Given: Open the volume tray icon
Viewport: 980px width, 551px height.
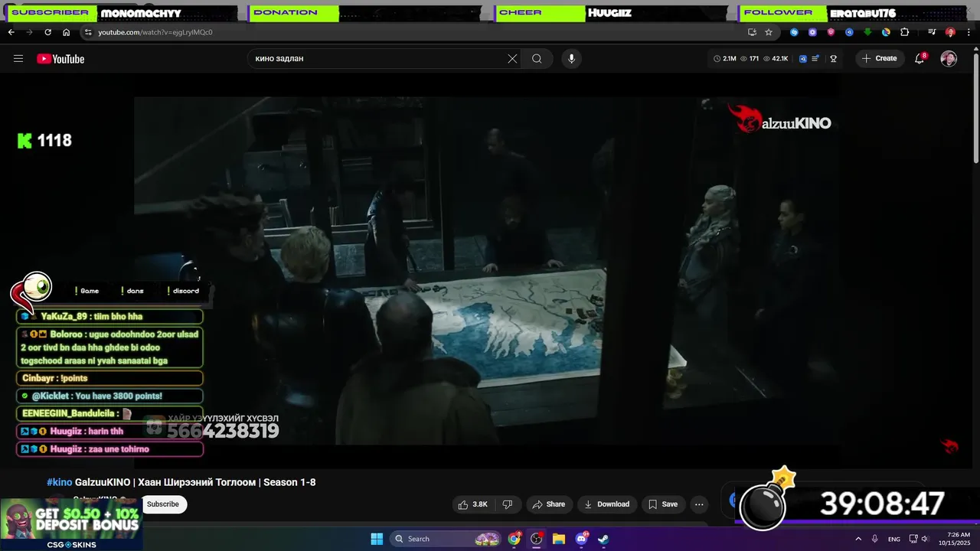Looking at the screenshot, I should (925, 539).
